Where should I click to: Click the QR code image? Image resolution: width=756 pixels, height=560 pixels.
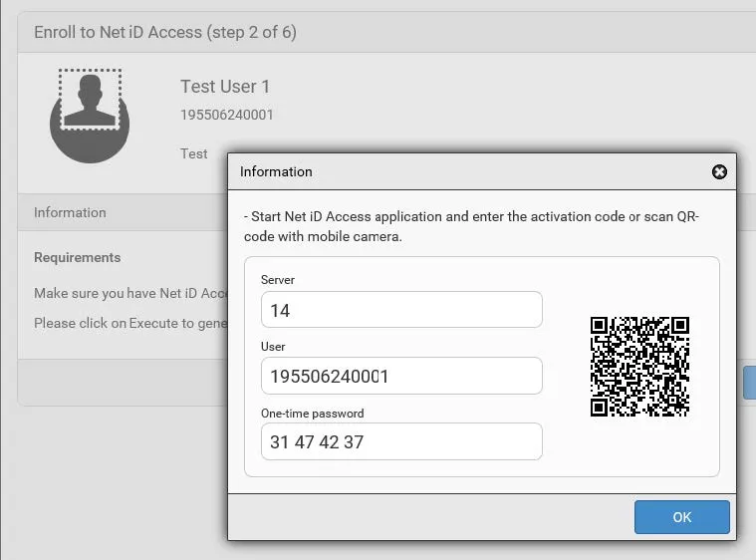point(639,367)
